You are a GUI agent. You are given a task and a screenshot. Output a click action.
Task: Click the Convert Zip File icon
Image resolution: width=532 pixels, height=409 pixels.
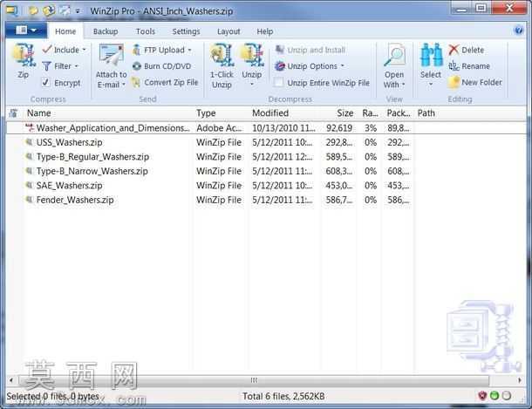[x=136, y=82]
